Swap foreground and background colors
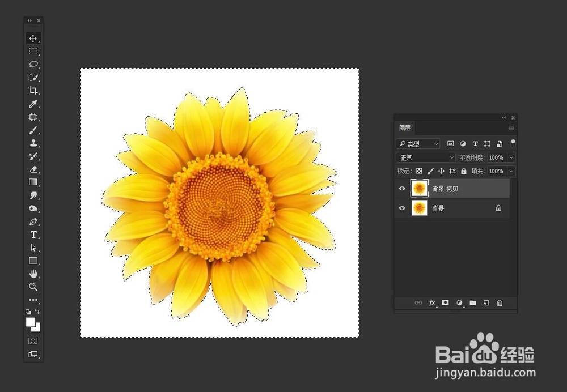Viewport: 567px width, 392px height. [37, 312]
